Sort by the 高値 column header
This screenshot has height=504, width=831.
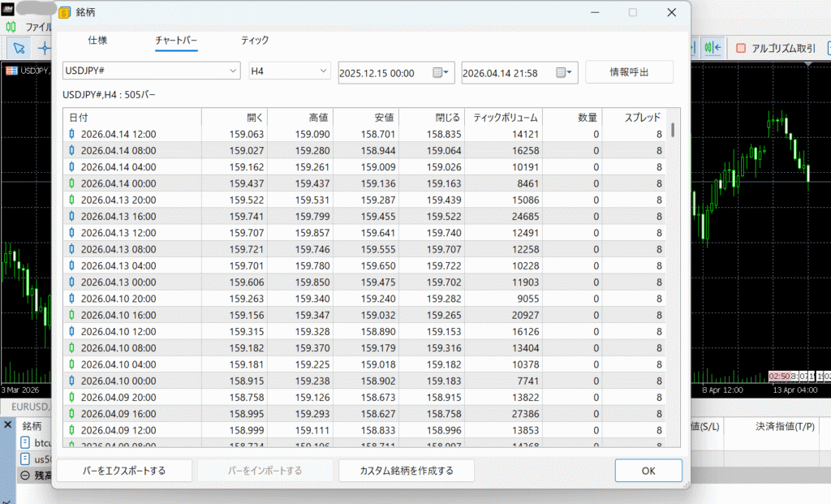pyautogui.click(x=300, y=118)
